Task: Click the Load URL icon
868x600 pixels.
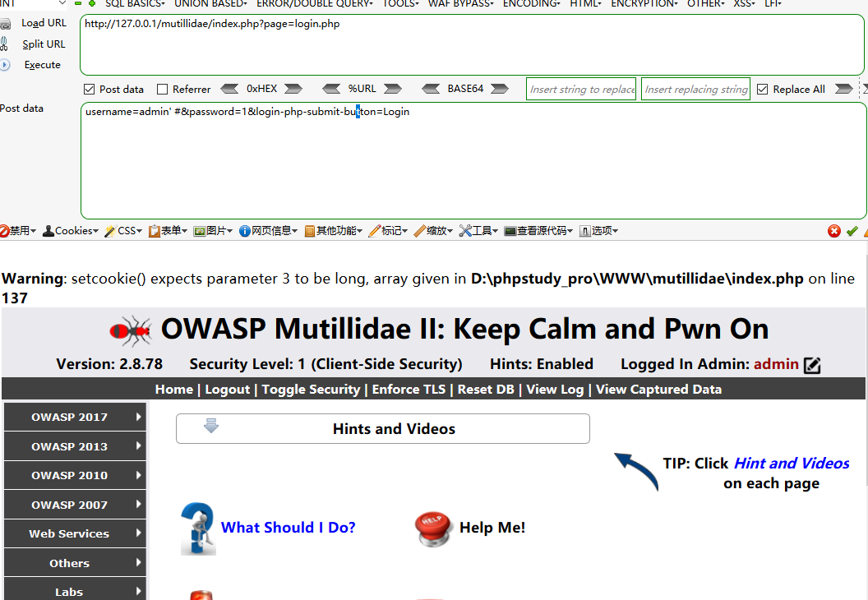Action: click(x=5, y=24)
